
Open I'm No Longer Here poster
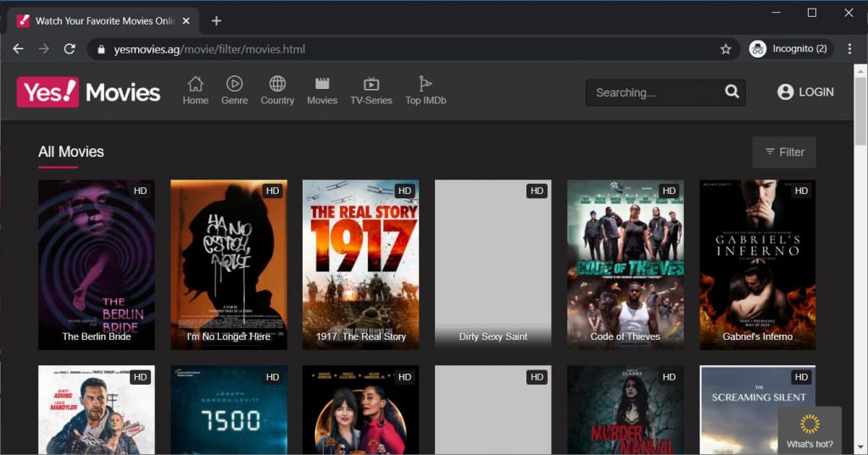click(229, 264)
